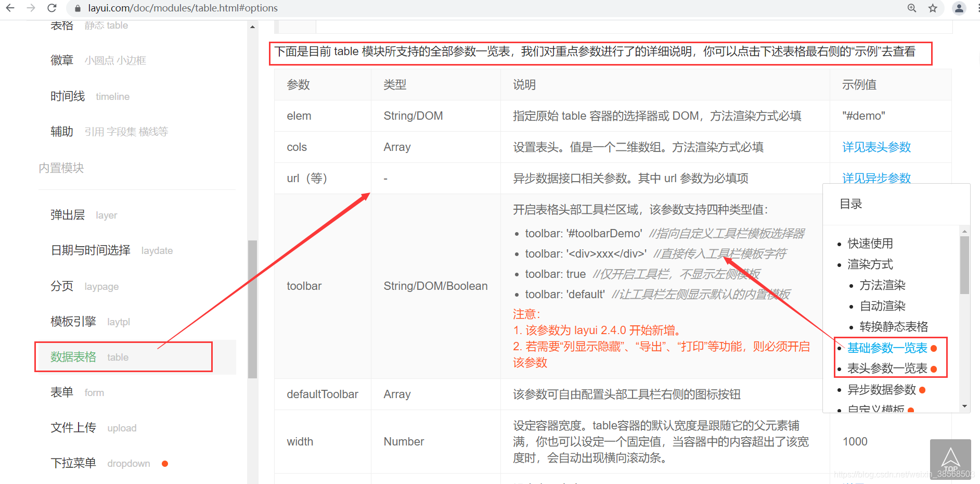The width and height of the screenshot is (980, 484).
Task: Jump to 自动渲染 in directory
Action: click(882, 306)
